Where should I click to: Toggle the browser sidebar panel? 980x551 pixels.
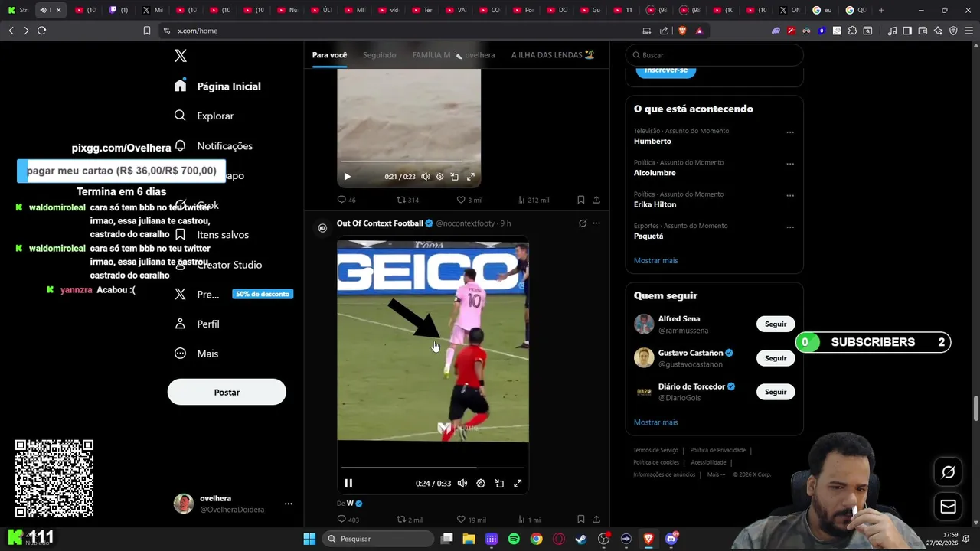907,31
